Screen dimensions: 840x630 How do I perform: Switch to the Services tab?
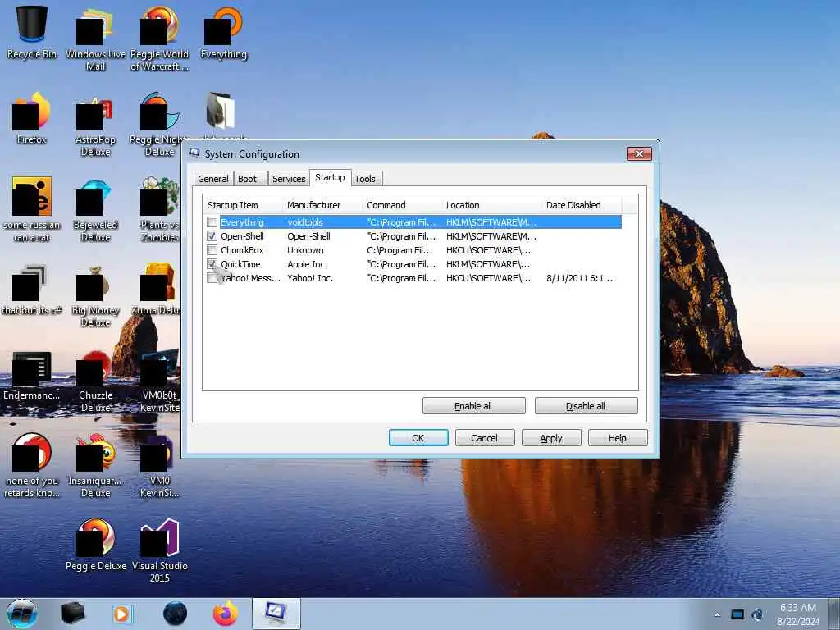click(x=289, y=179)
